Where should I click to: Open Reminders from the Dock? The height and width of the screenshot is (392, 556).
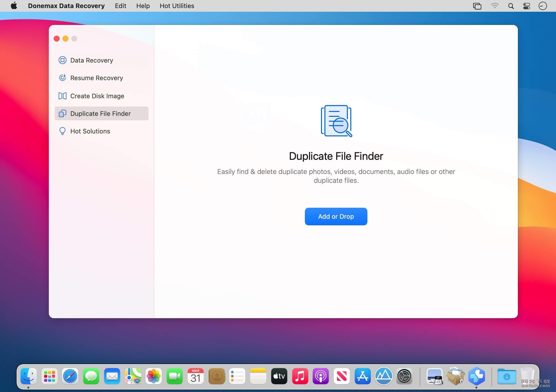tap(237, 376)
